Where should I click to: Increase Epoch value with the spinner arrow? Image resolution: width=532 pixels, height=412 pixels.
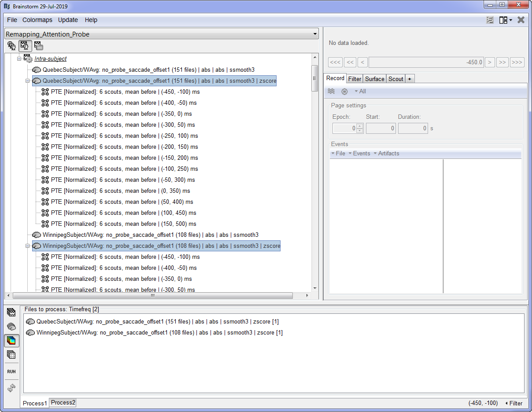click(360, 126)
